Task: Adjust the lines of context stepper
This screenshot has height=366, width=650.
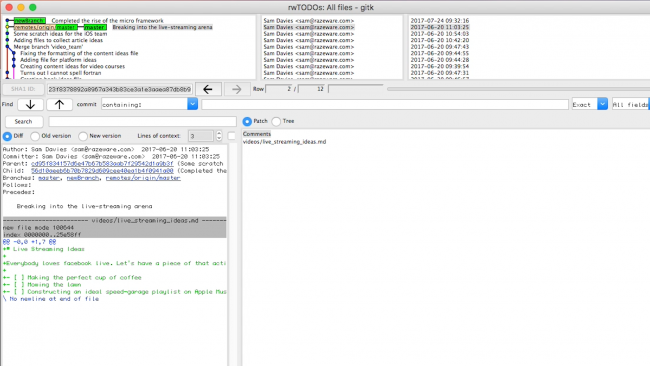Action: pyautogui.click(x=219, y=136)
